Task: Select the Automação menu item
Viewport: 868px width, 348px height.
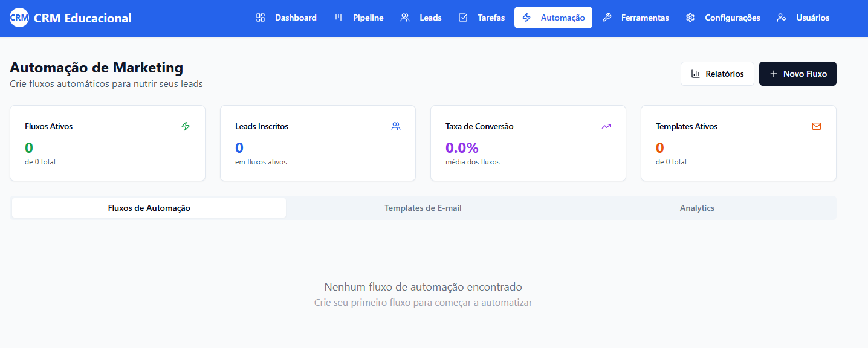Action: click(x=553, y=18)
